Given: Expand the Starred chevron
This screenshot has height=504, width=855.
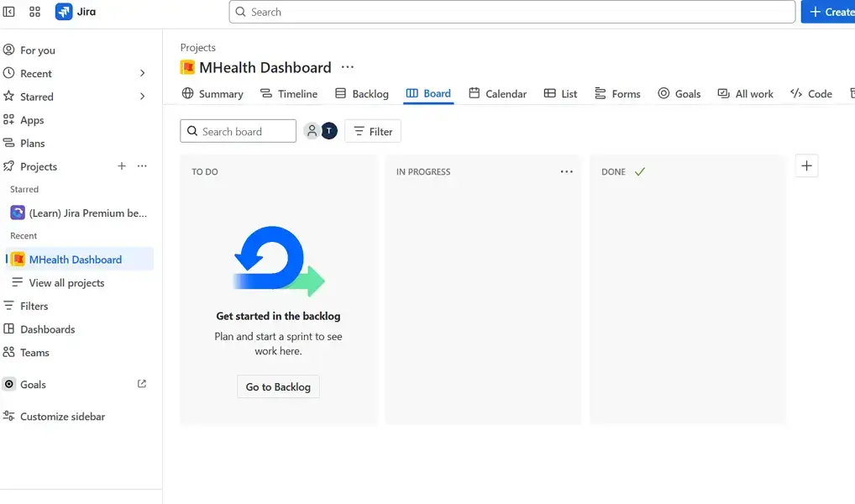Looking at the screenshot, I should click(142, 97).
